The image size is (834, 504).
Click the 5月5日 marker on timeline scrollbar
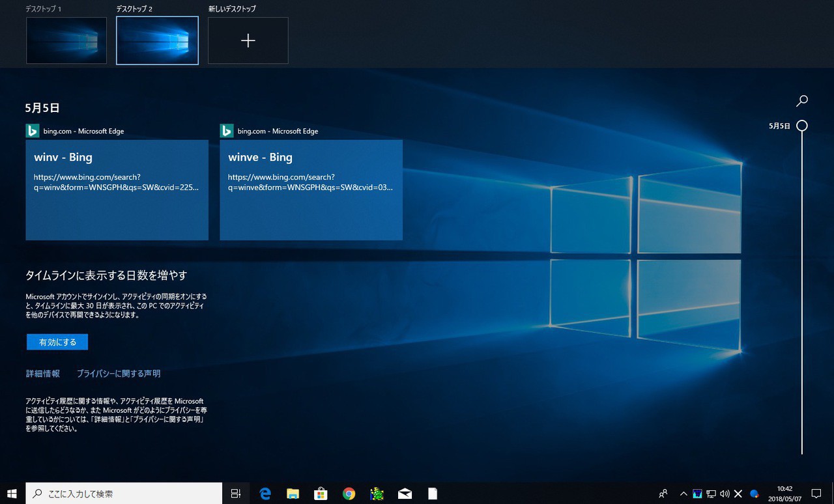click(802, 126)
